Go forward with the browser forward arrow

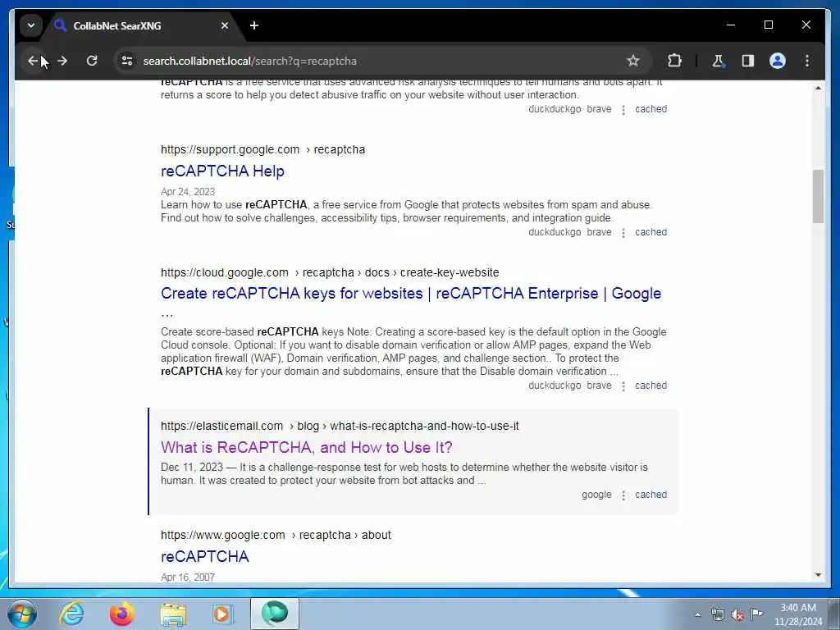pyautogui.click(x=62, y=61)
